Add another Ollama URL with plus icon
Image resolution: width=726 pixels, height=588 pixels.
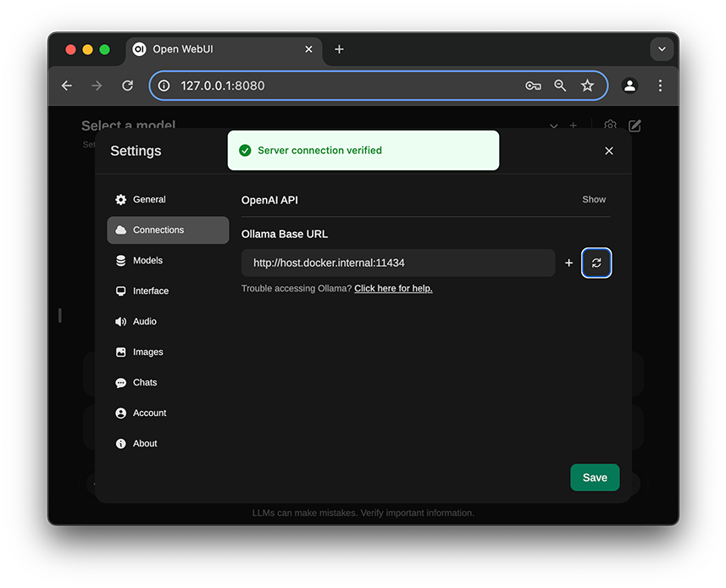click(568, 263)
